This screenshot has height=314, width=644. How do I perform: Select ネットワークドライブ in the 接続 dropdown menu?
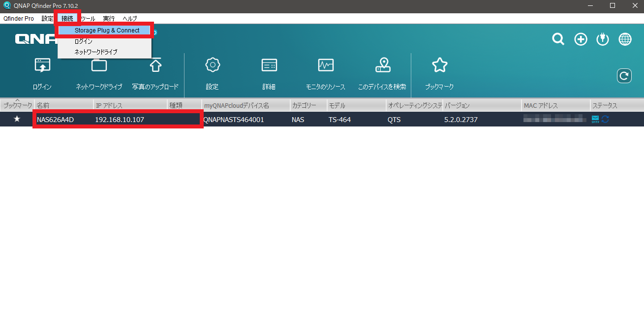coord(105,52)
